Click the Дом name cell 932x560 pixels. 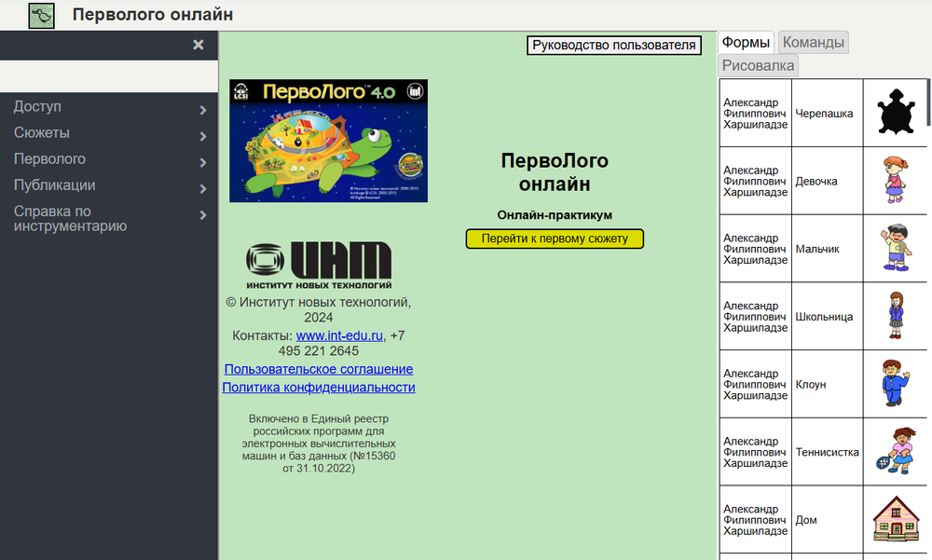pyautogui.click(x=827, y=520)
